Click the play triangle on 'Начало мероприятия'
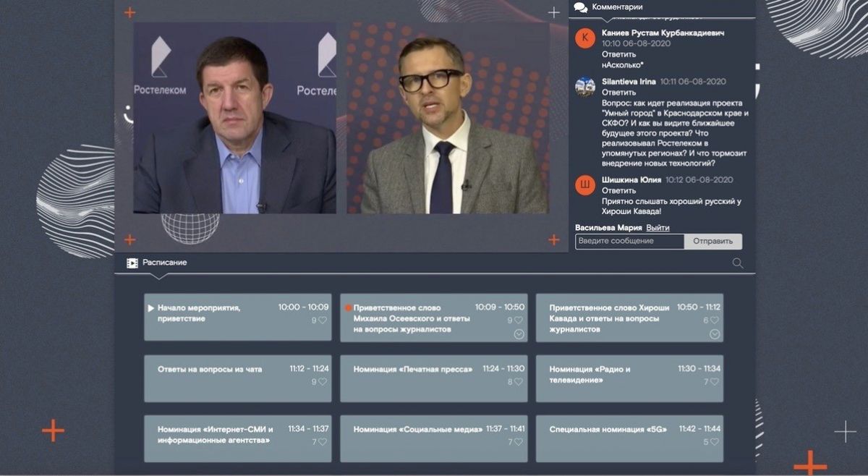Screen dimensions: 868x476 coord(151,308)
